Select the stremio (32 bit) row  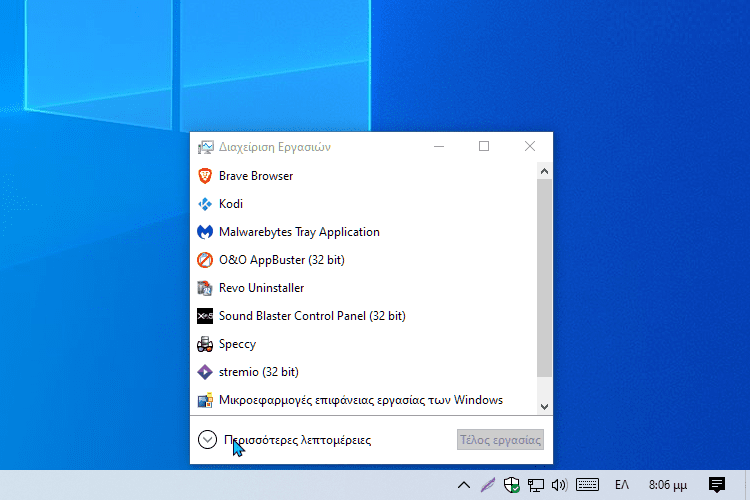click(364, 372)
